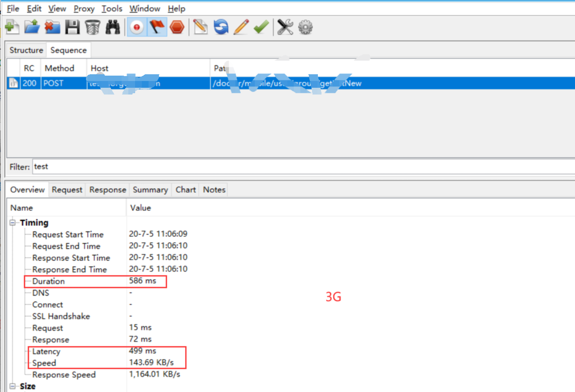Toggle recording with the red record button
Image resolution: width=575 pixels, height=392 pixels.
click(x=137, y=28)
